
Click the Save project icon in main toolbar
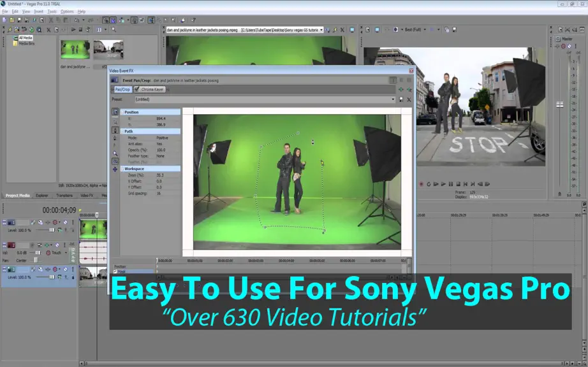pyautogui.click(x=20, y=20)
